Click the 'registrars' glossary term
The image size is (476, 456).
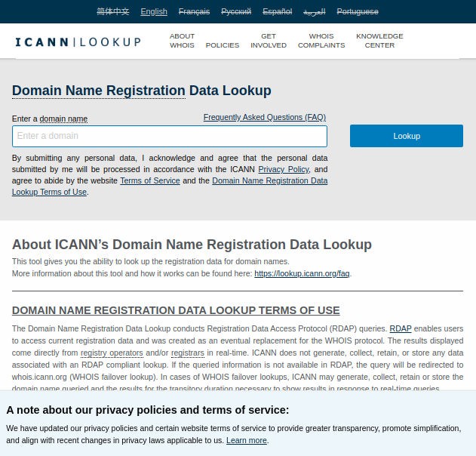188,353
